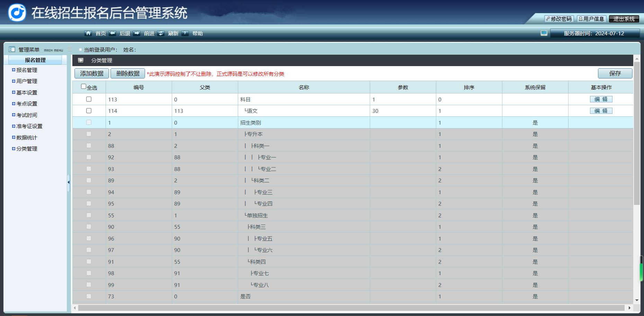This screenshot has width=644, height=316.
Task: Open 数据统计 from the sidebar menu
Action: tap(27, 137)
